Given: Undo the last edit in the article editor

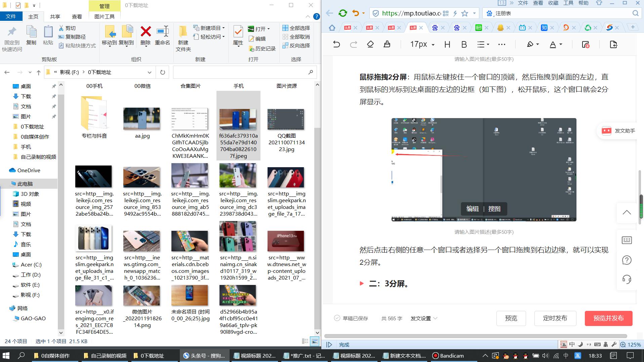Looking at the screenshot, I should [337, 44].
